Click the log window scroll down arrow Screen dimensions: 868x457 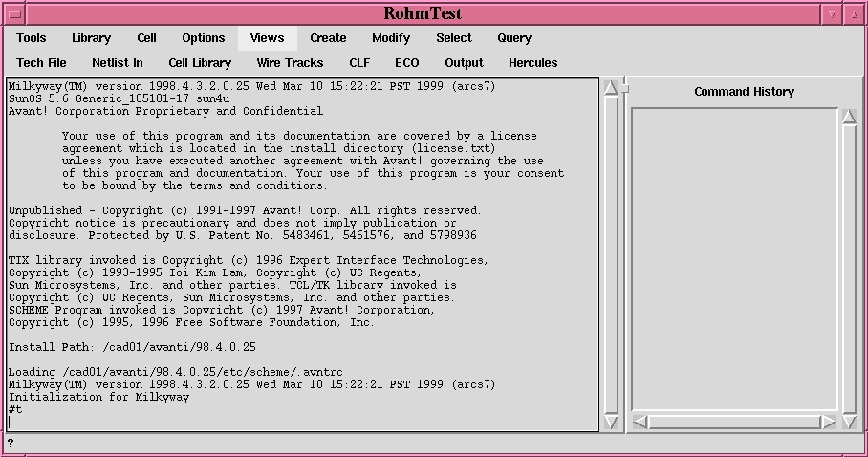(611, 422)
